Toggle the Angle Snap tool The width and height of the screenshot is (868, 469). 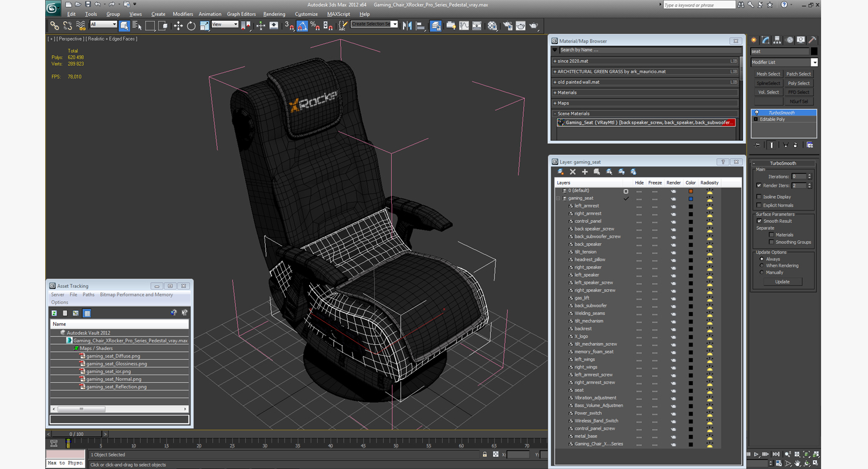[302, 26]
